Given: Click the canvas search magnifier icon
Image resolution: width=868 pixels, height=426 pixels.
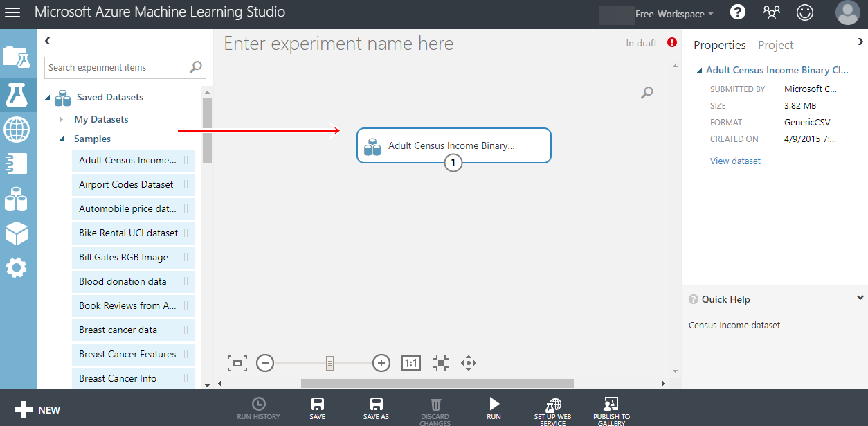Looking at the screenshot, I should point(647,92).
